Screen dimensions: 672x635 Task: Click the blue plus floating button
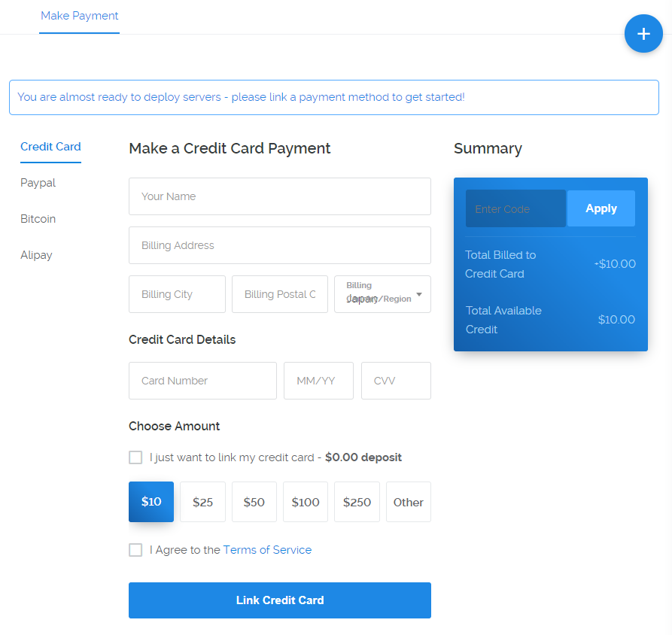coord(643,34)
